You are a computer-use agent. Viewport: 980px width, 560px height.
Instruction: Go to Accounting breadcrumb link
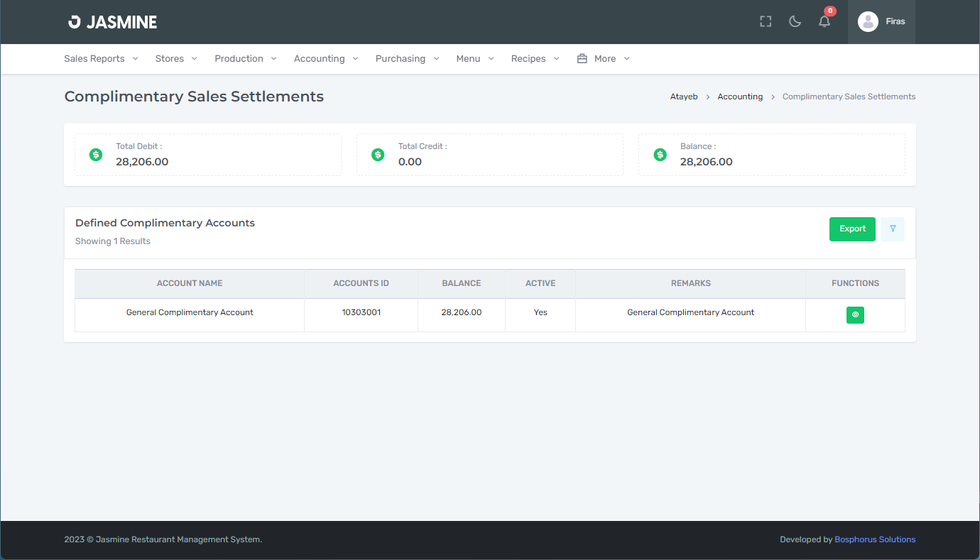(740, 97)
